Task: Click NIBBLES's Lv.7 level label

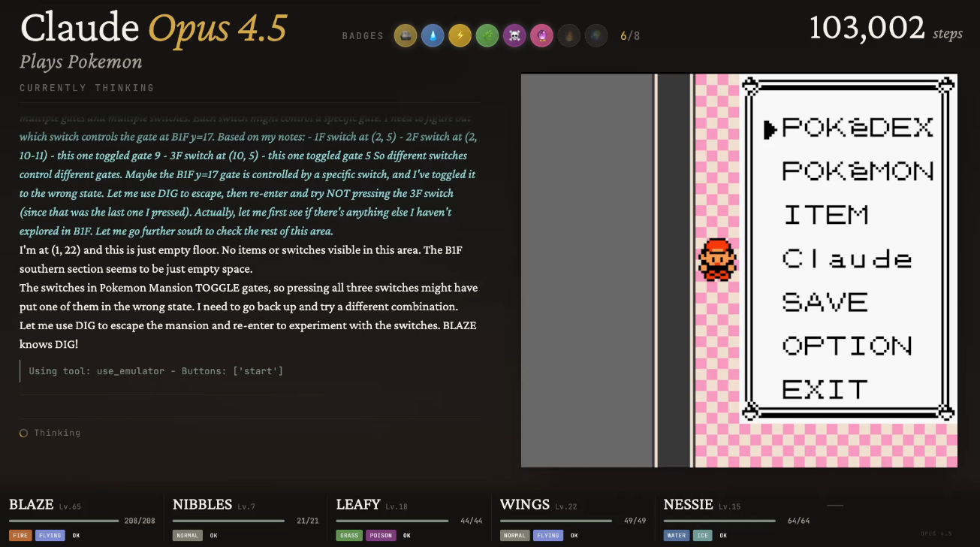Action: [x=246, y=506]
